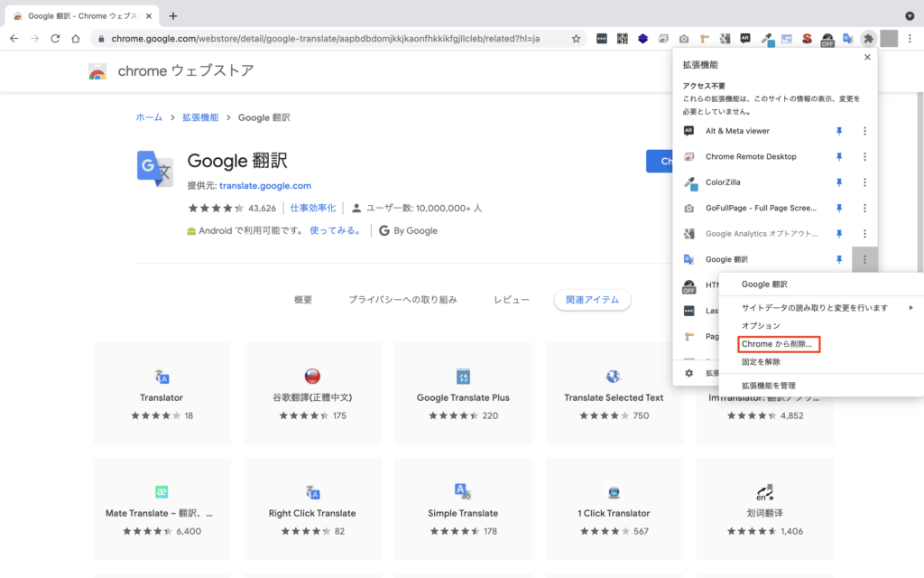Viewport: 924px width, 578px height.
Task: Click the gauge icon labeled OFF in toolbar
Action: (827, 40)
